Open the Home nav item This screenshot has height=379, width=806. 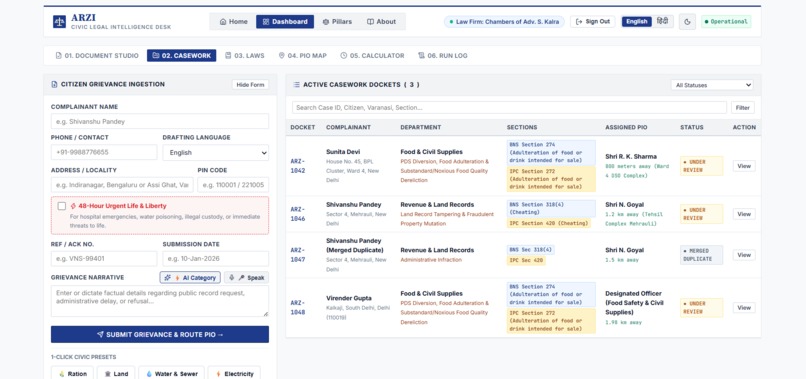(x=233, y=22)
